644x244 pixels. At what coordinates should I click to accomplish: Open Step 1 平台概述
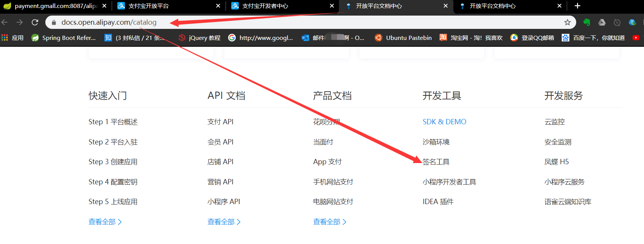click(x=113, y=122)
